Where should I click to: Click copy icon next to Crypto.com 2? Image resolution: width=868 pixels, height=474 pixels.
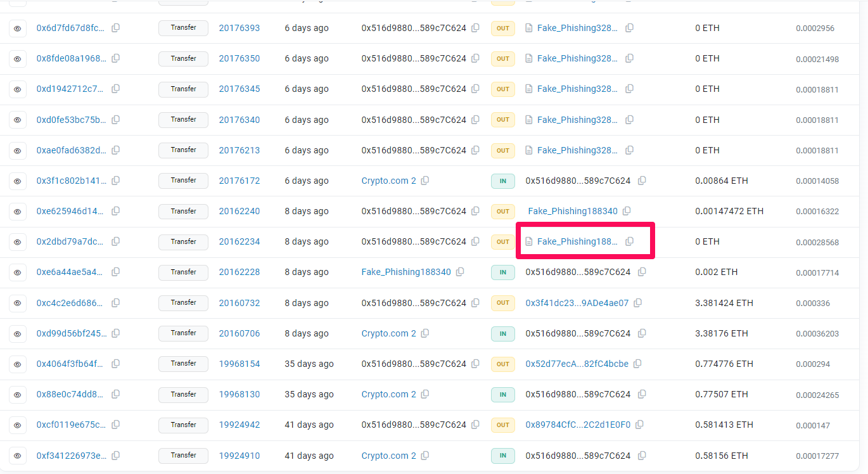pos(424,181)
